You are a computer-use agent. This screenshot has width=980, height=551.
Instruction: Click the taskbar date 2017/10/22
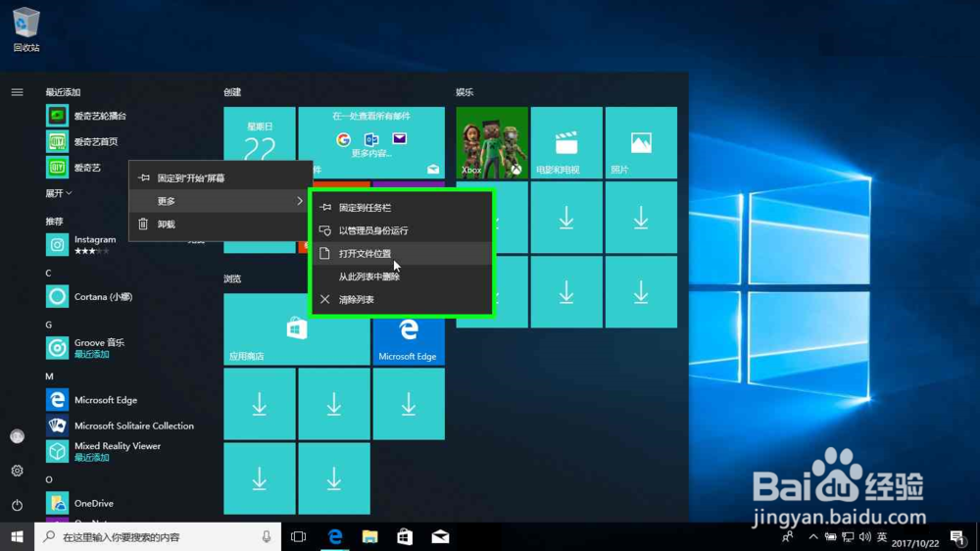click(915, 543)
